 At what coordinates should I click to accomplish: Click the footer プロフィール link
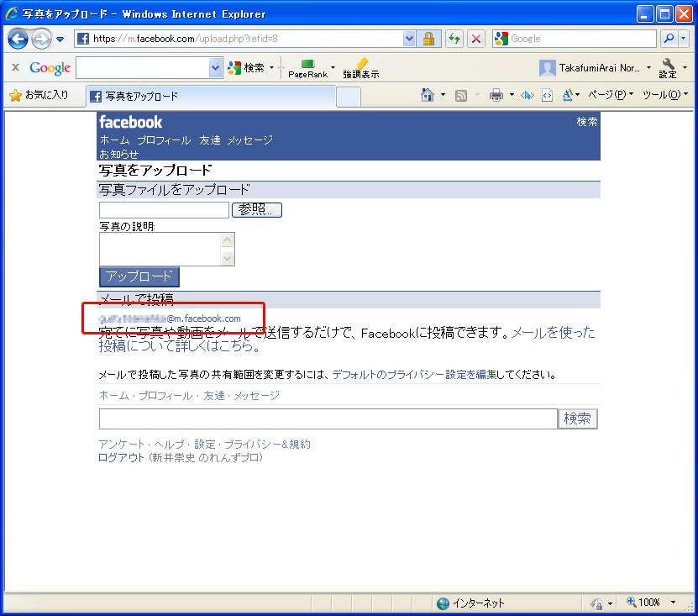pos(165,396)
